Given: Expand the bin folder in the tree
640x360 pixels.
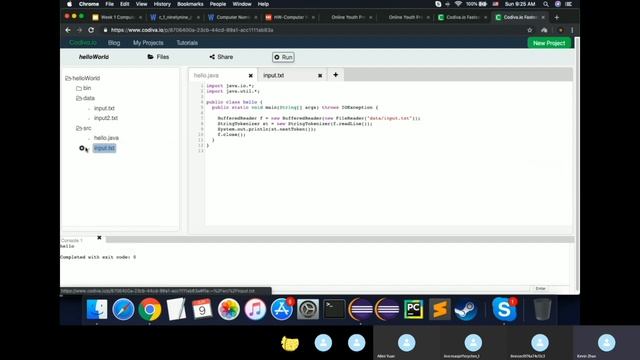Looking at the screenshot, I should tap(83, 88).
